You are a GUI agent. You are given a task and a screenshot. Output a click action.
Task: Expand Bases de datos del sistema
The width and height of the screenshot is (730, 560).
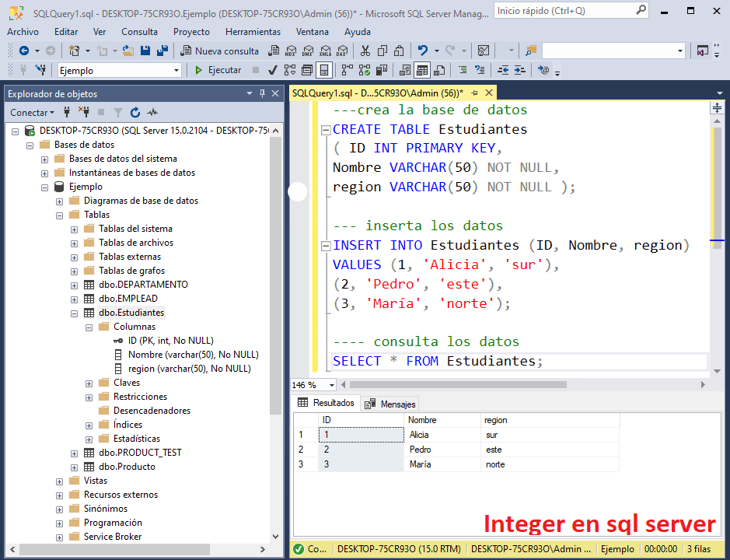pyautogui.click(x=44, y=159)
